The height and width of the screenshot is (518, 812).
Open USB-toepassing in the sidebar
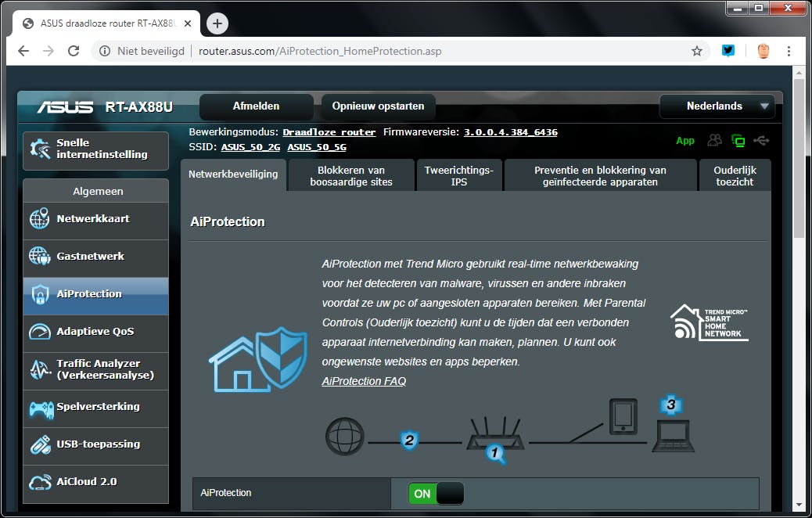click(95, 447)
